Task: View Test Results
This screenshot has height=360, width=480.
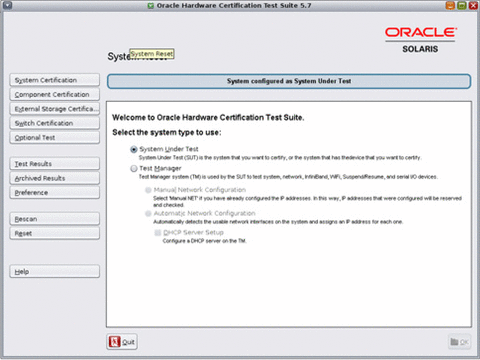Action: click(55, 164)
